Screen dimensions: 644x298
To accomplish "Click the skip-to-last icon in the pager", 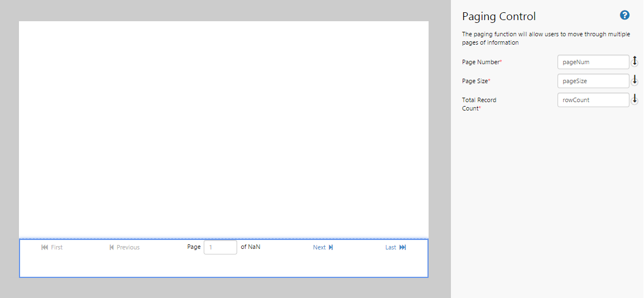I will [402, 247].
